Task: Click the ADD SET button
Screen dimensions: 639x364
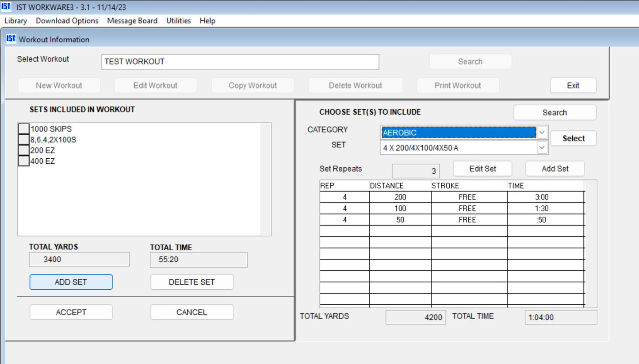Action: point(71,282)
